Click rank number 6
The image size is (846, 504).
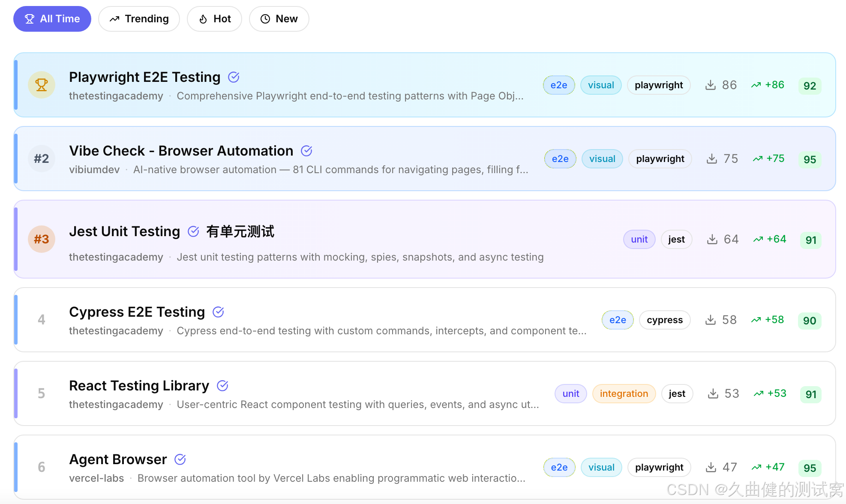[42, 467]
